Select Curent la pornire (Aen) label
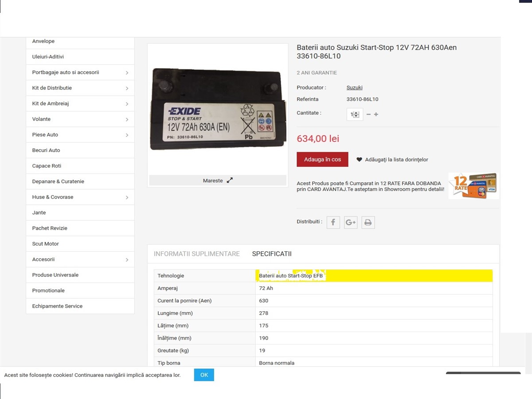 [x=185, y=301]
